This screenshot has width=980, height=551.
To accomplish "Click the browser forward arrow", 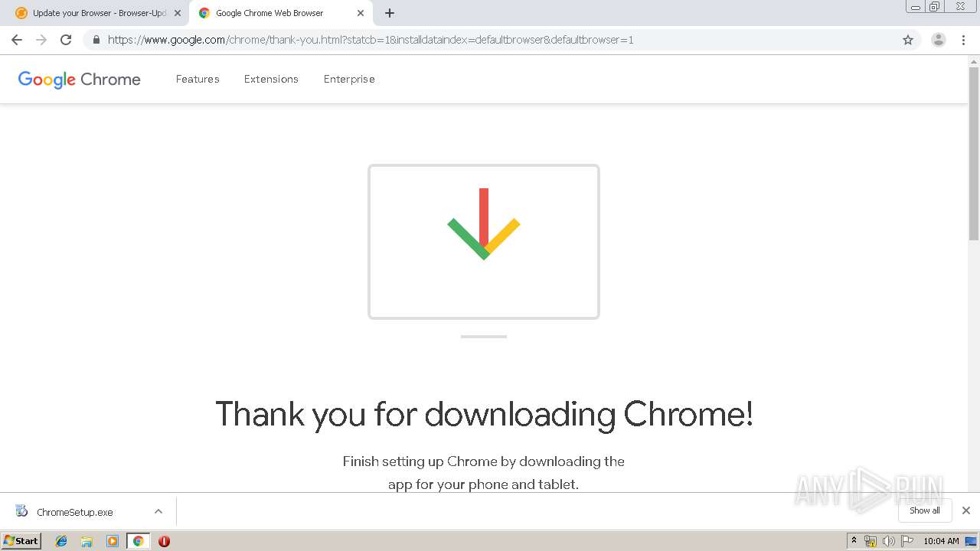I will tap(41, 40).
